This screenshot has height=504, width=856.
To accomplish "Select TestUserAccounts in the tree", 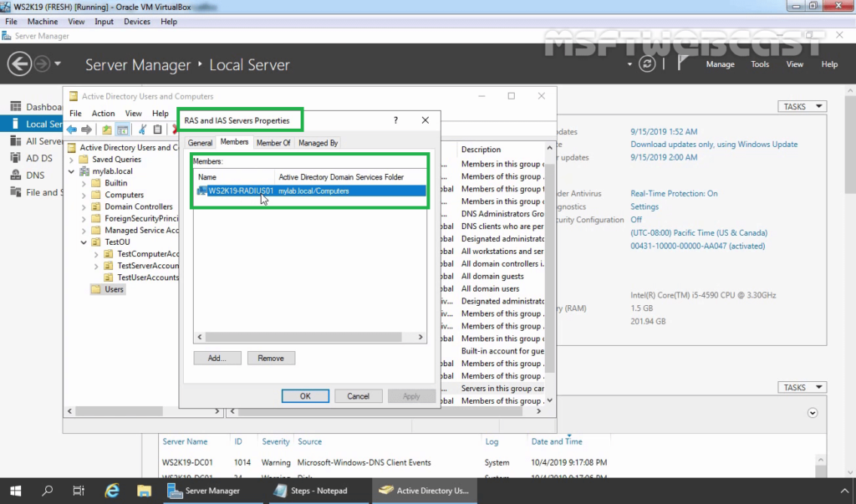I will click(x=141, y=277).
